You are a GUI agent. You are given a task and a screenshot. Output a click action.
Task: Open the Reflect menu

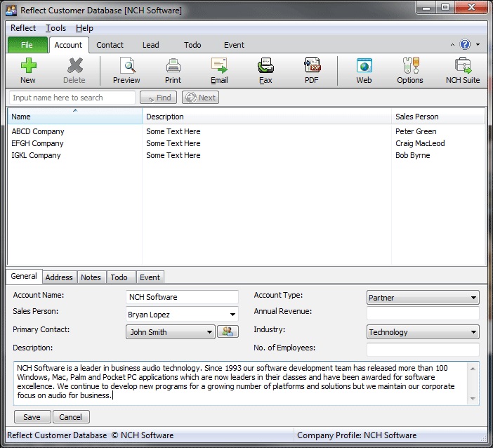coord(23,28)
